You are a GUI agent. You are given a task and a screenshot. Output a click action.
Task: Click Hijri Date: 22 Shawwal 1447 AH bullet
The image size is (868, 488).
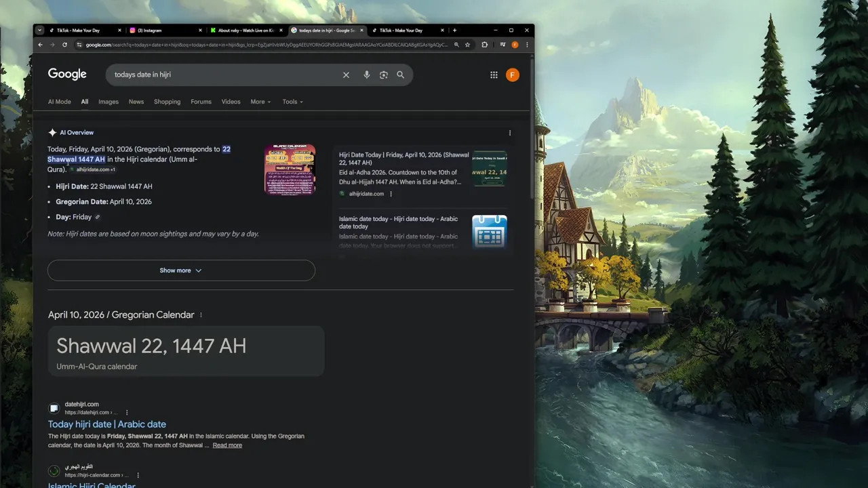[104, 186]
